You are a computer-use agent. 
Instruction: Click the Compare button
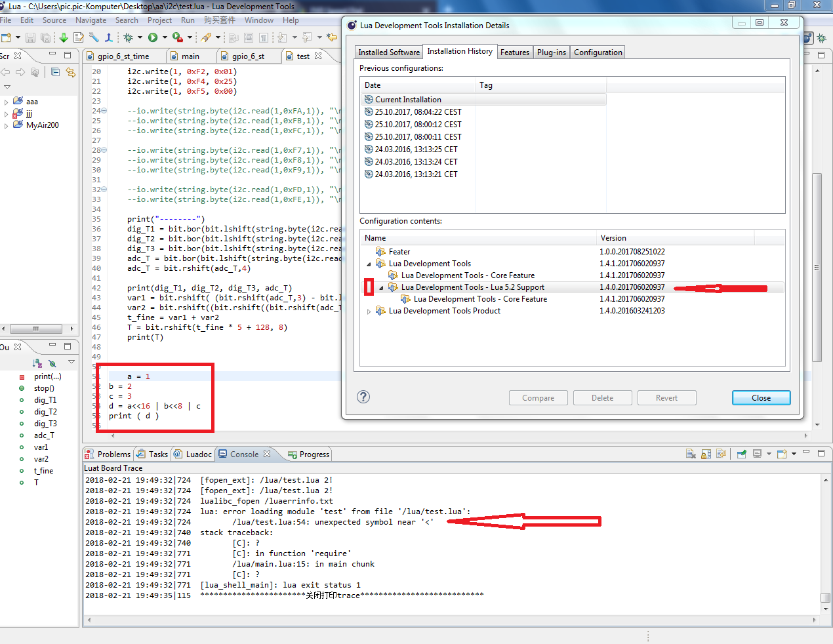point(538,398)
